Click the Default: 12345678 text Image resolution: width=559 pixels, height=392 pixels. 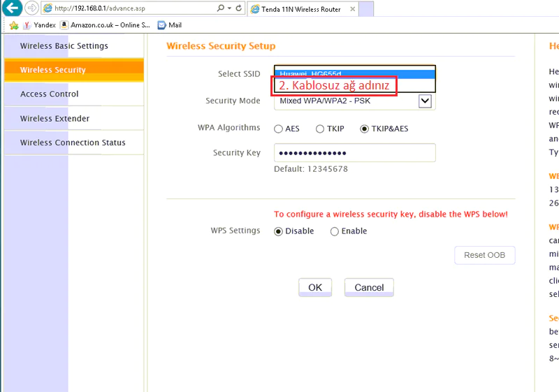(311, 169)
